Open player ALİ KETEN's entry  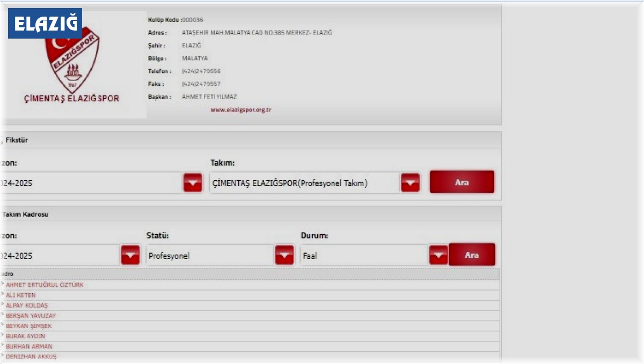tap(21, 295)
